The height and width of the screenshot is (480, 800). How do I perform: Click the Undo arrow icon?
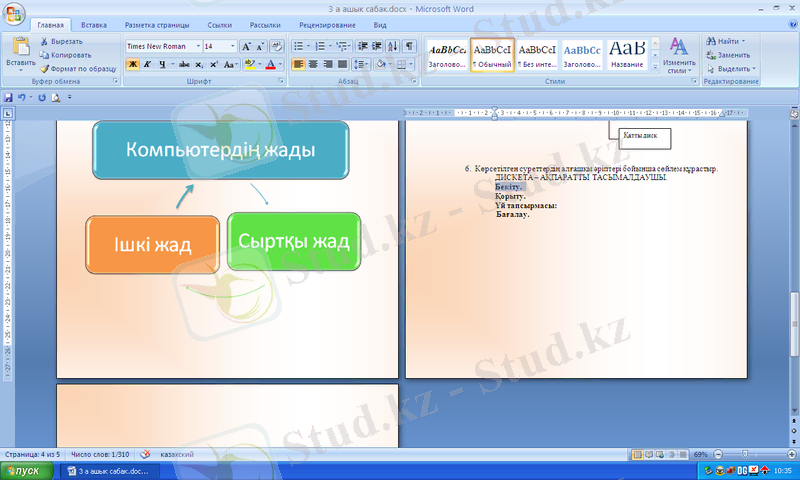coord(22,97)
